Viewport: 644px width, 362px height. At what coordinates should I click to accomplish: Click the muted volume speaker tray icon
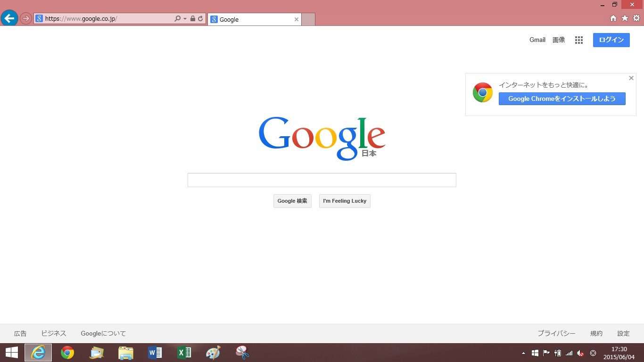[x=581, y=353]
